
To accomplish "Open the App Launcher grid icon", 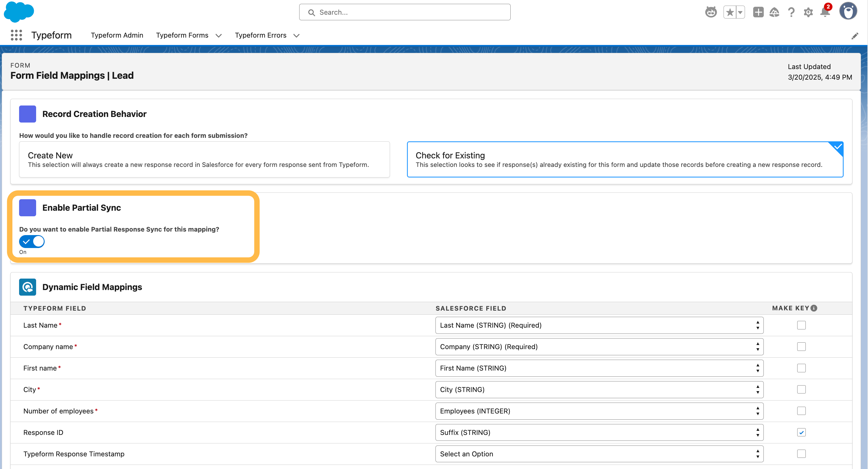I will 16,35.
